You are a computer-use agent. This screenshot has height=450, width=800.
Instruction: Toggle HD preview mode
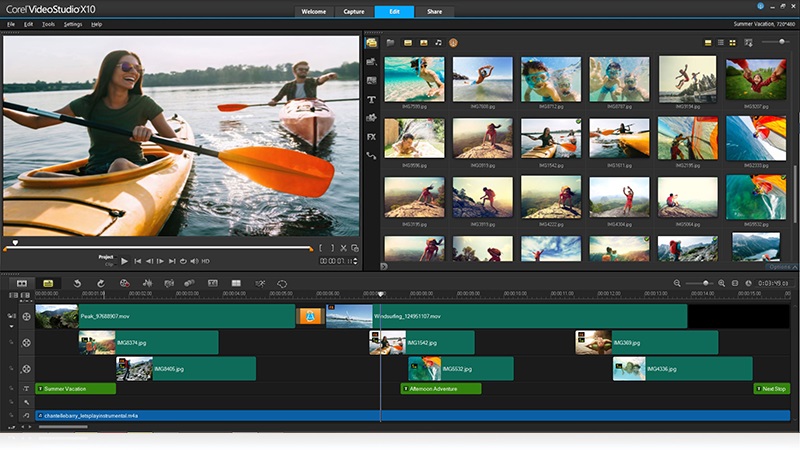pyautogui.click(x=206, y=261)
